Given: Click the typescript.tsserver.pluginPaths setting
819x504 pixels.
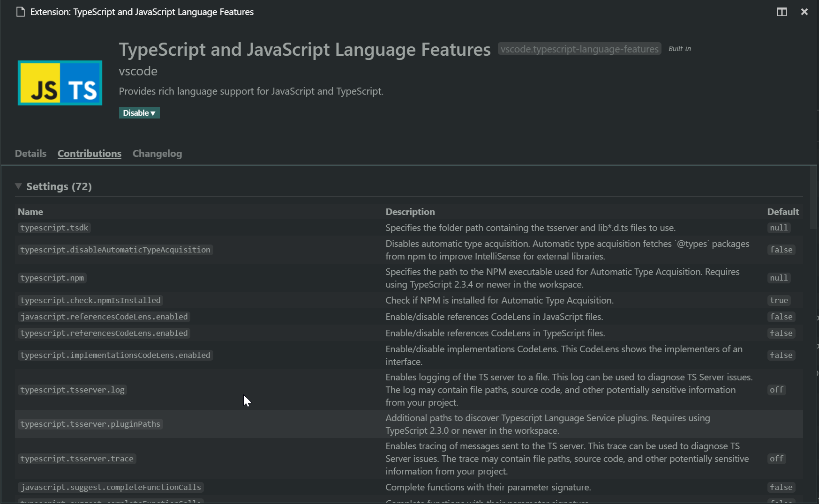Looking at the screenshot, I should (90, 424).
